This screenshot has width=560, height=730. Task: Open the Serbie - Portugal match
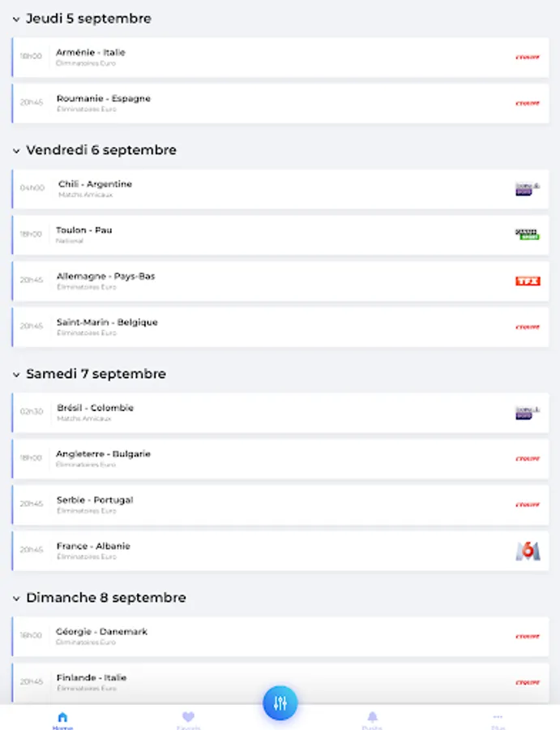(280, 505)
